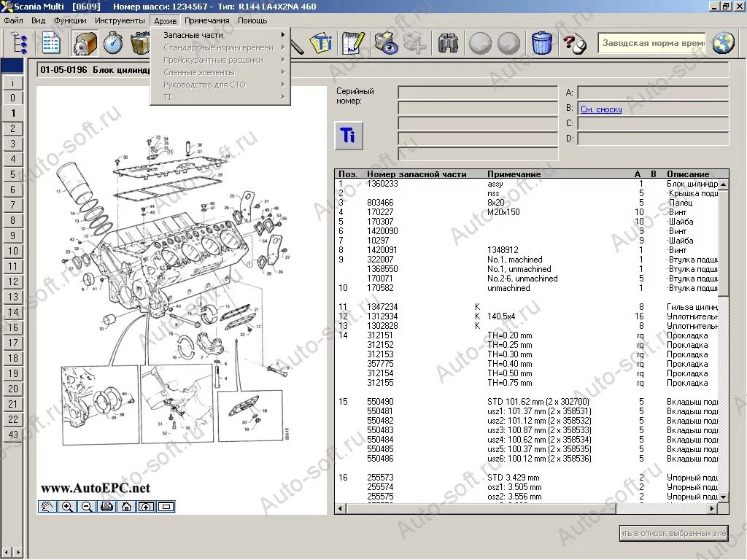
Task: Click the globe icon in toolbar
Action: [x=723, y=43]
